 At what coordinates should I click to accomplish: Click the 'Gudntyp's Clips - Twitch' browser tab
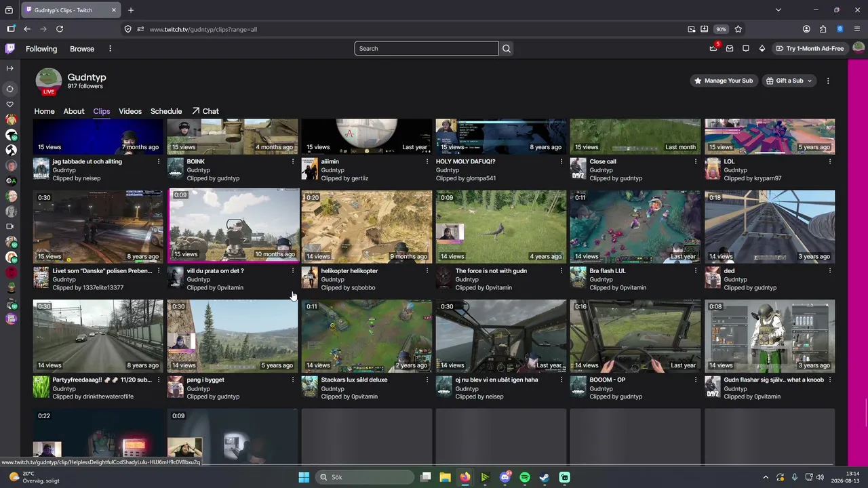(70, 10)
